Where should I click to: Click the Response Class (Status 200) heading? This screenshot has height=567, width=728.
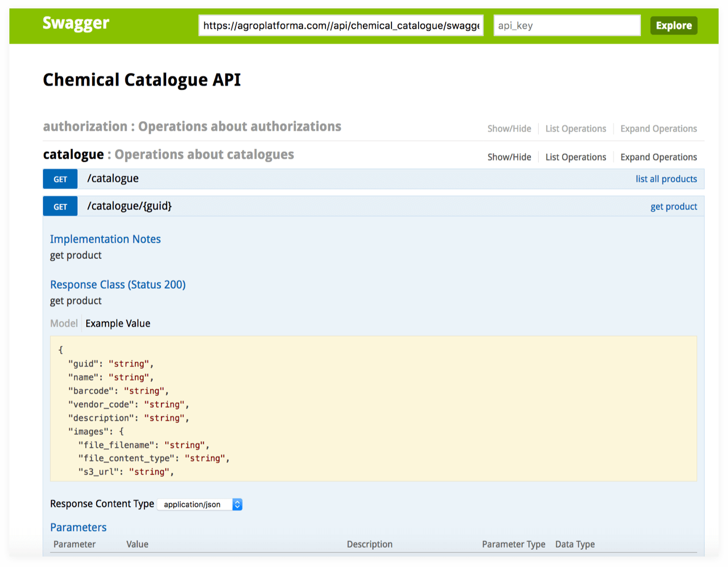click(118, 285)
